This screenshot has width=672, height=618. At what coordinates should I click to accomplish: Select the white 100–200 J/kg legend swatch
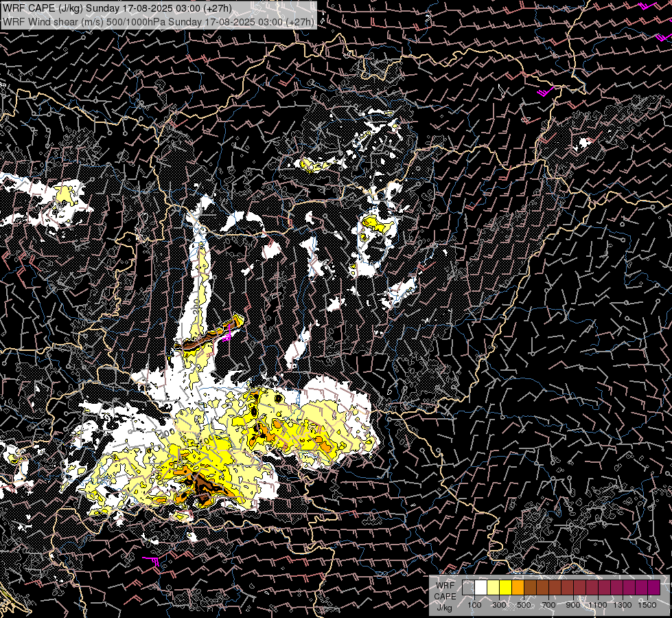[481, 587]
